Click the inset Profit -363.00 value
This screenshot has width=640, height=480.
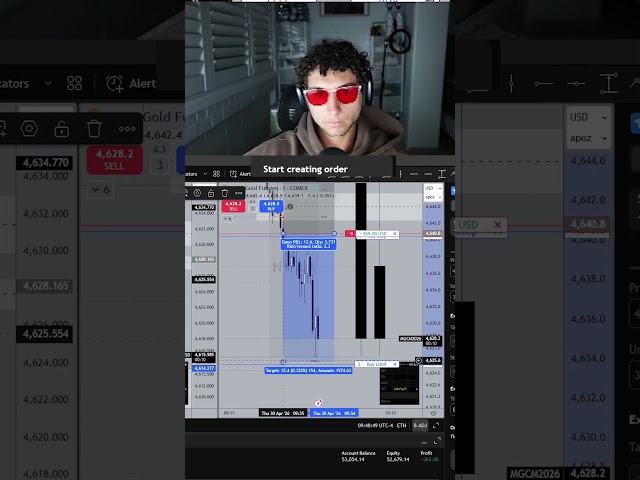[429, 459]
